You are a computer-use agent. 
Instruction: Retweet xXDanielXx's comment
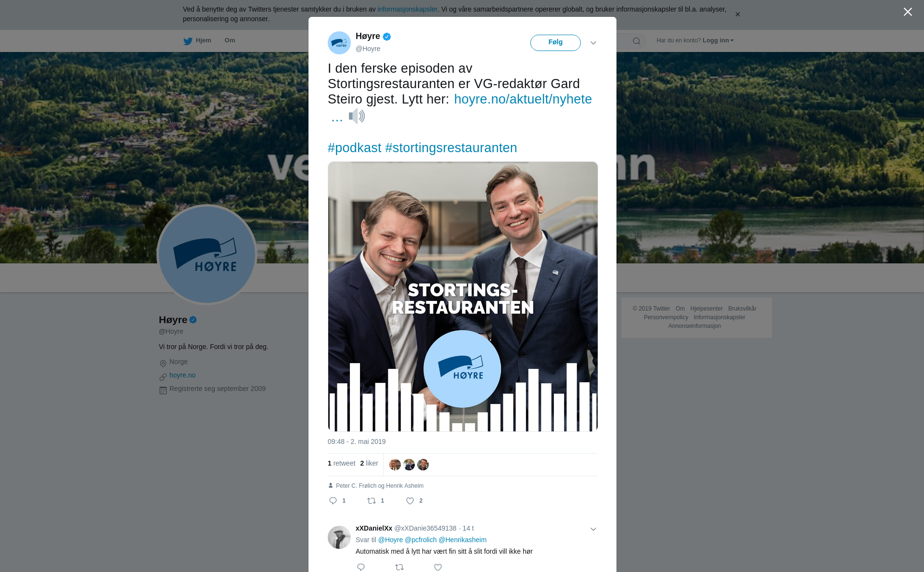click(399, 567)
